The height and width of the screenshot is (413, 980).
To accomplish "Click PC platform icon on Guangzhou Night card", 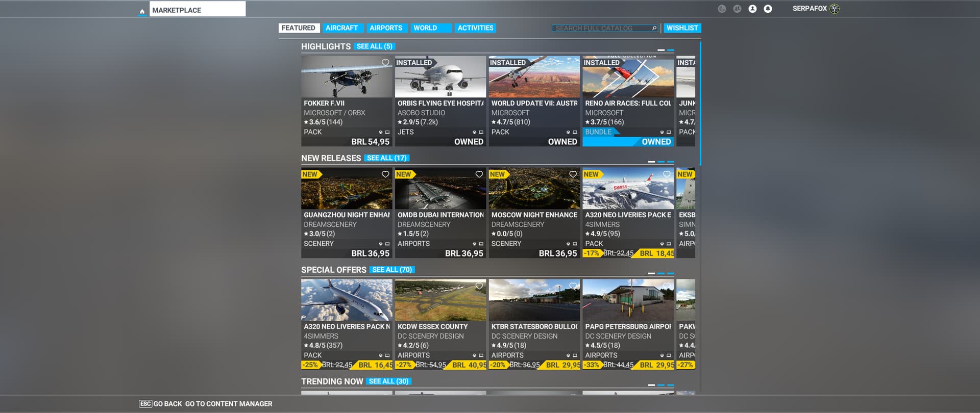I will pyautogui.click(x=387, y=244).
